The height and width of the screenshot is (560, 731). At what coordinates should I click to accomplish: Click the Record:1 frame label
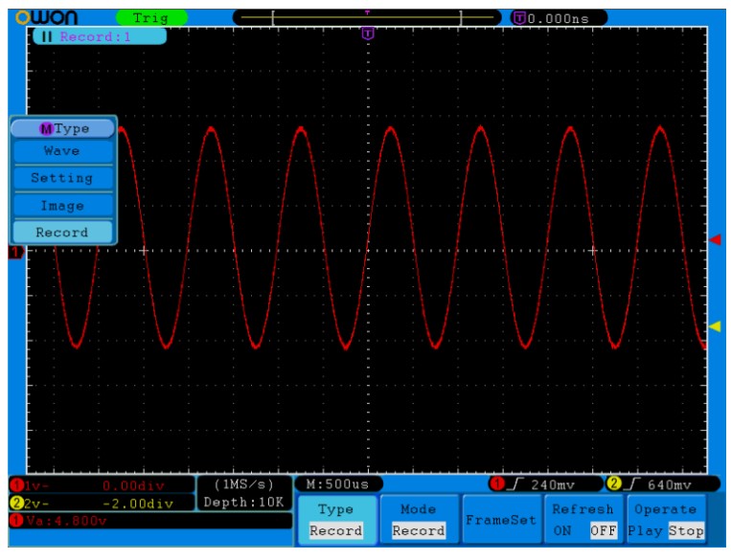pos(96,36)
